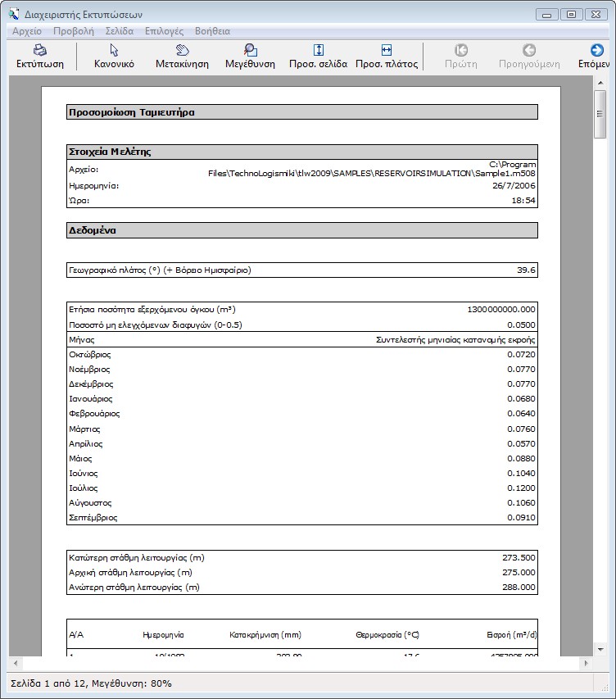Fit page with Προσ. σελίδα icon
Screen dimensions: 616x699
click(319, 51)
